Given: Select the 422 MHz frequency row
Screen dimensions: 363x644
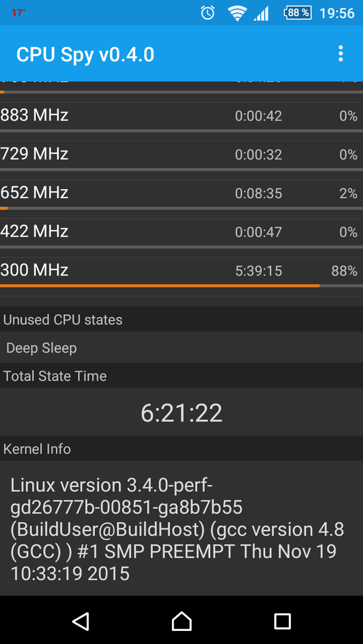Looking at the screenshot, I should pos(181,232).
